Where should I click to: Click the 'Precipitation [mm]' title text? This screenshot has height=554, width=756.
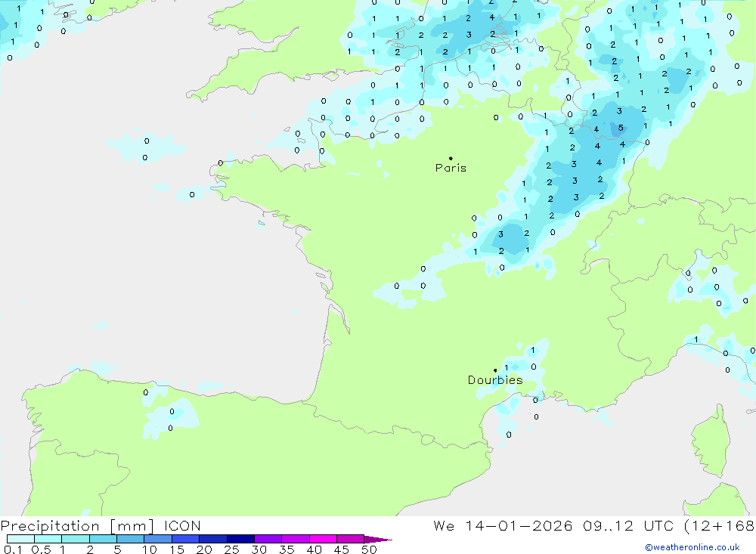(x=77, y=526)
